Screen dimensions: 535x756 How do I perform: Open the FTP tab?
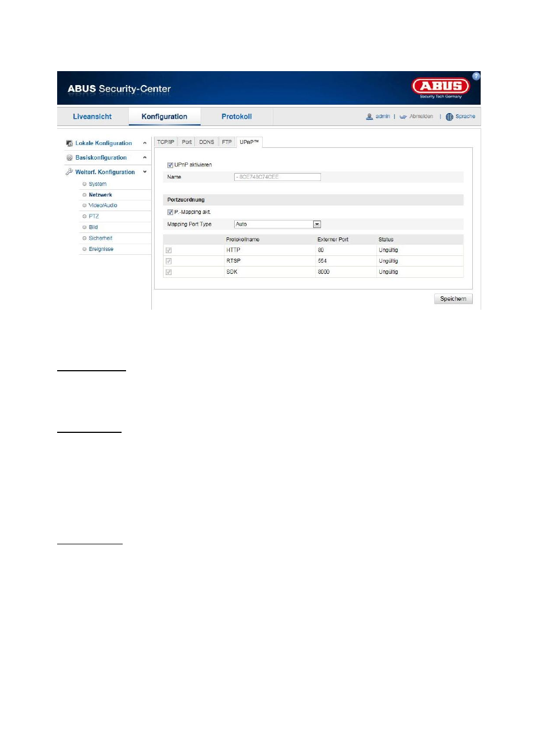point(227,142)
